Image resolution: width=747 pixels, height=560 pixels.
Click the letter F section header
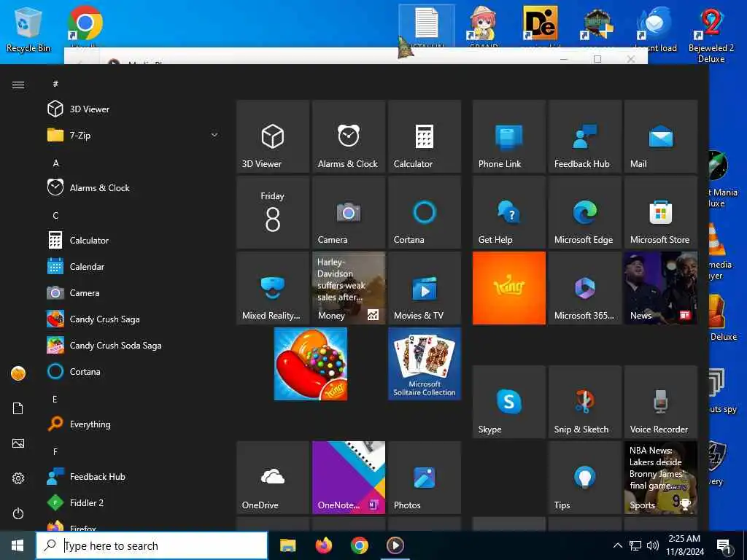[55, 451]
